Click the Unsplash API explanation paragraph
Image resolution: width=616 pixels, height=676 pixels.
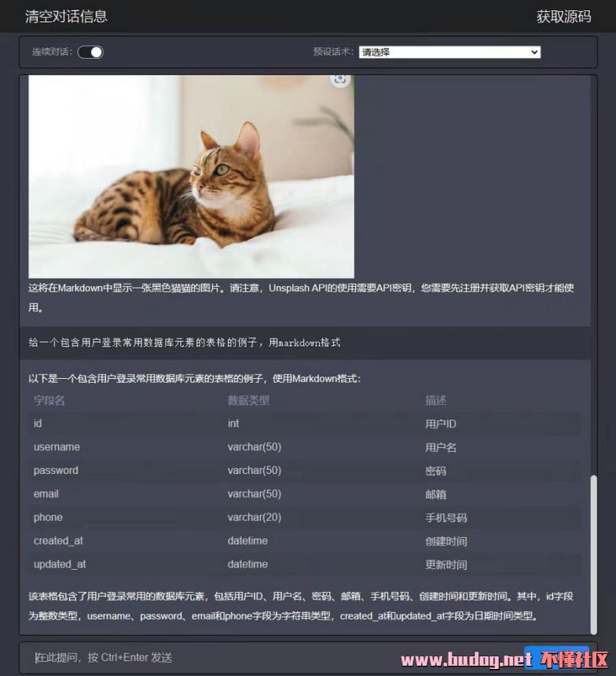[x=301, y=297]
